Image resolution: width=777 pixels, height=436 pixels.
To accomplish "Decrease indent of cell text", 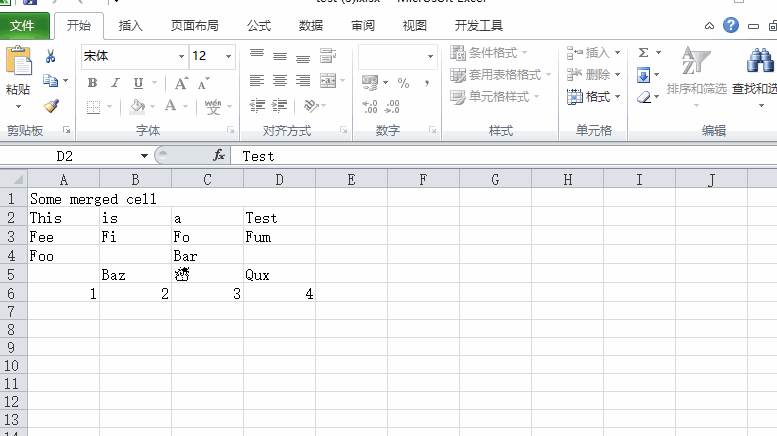I will 257,106.
